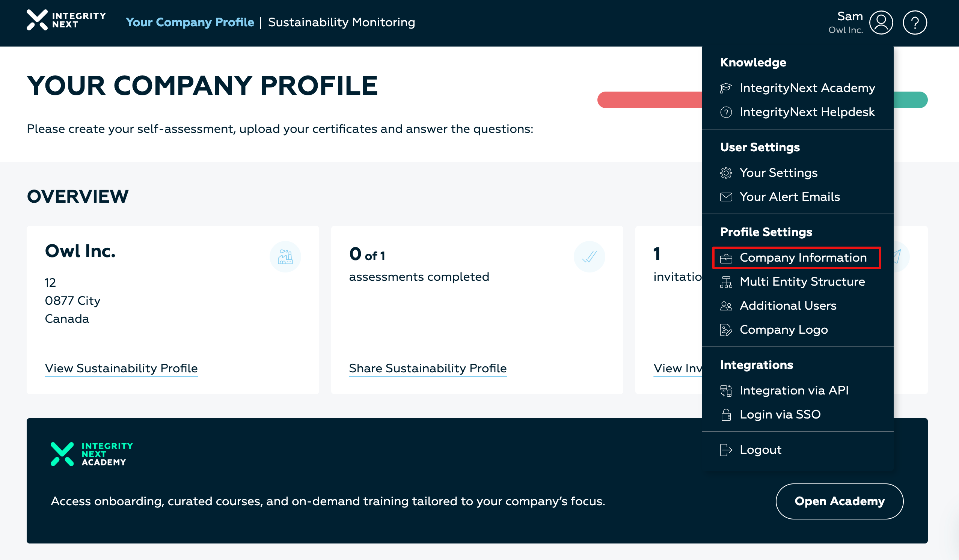Follow the View Sustainability Profile link

[121, 368]
